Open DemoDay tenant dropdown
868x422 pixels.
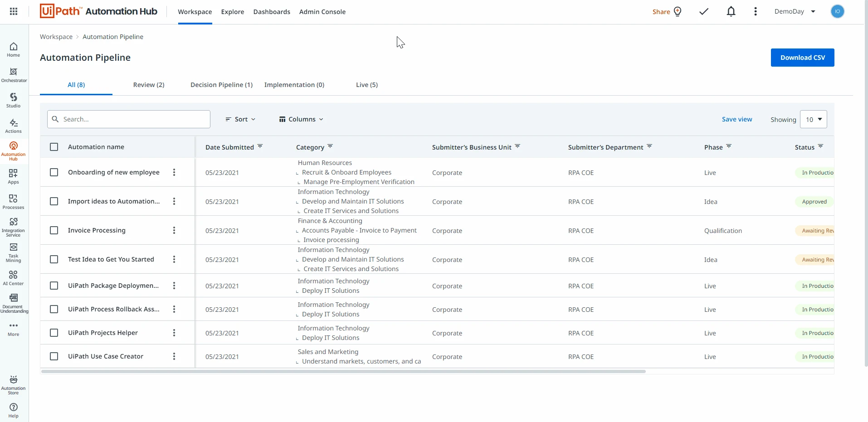coord(795,12)
